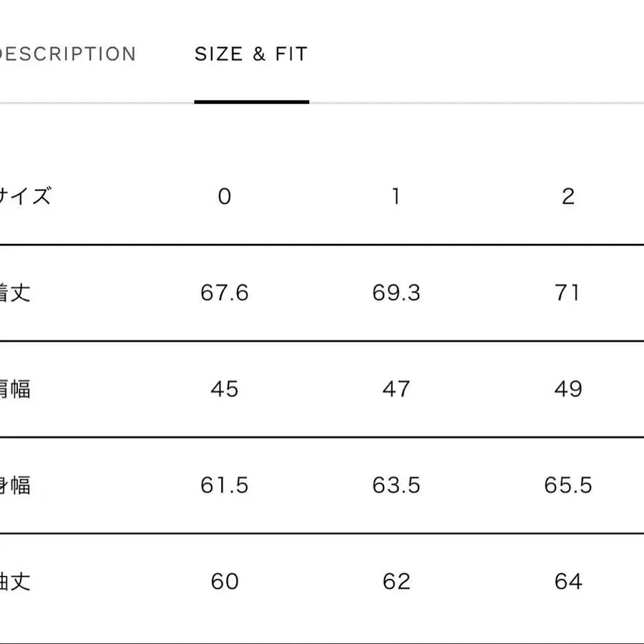Click the body width value 65.5
Image resolution: width=644 pixels, height=644 pixels.
[x=568, y=485]
